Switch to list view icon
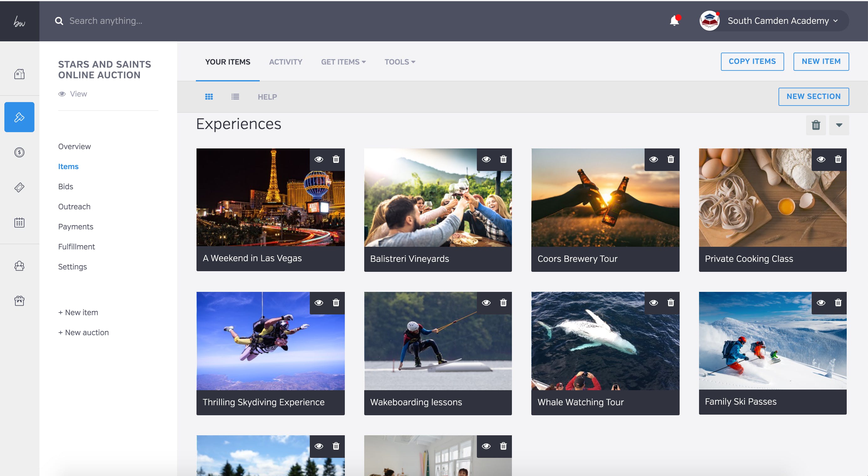Screen dimensions: 868x476 tap(235, 97)
